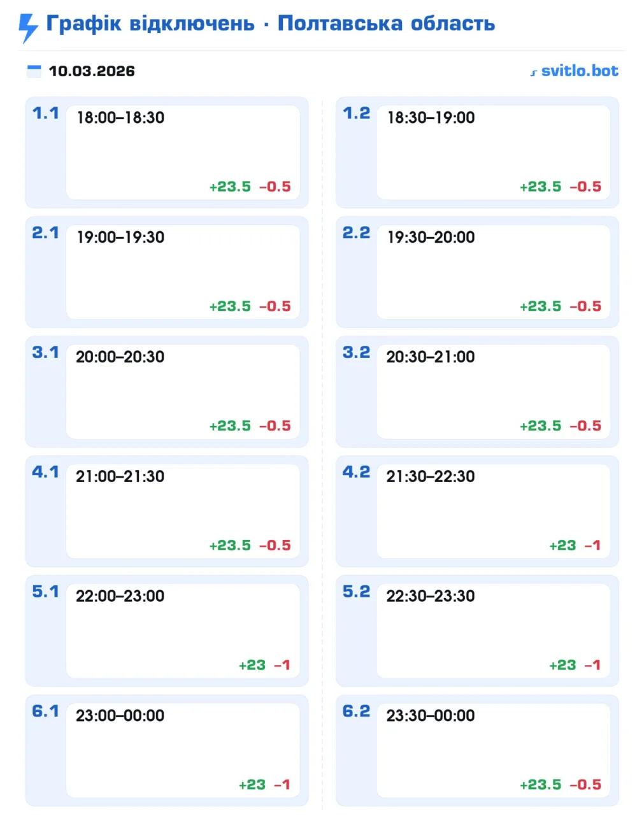
Task: Click queue 2.2 label
Action: [356, 233]
